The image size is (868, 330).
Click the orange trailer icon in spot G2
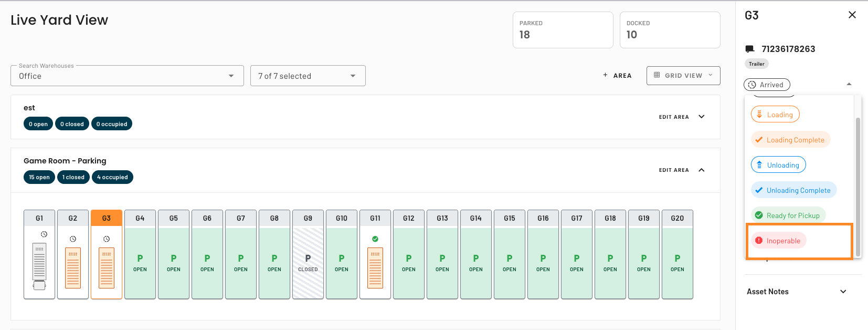pos(73,268)
